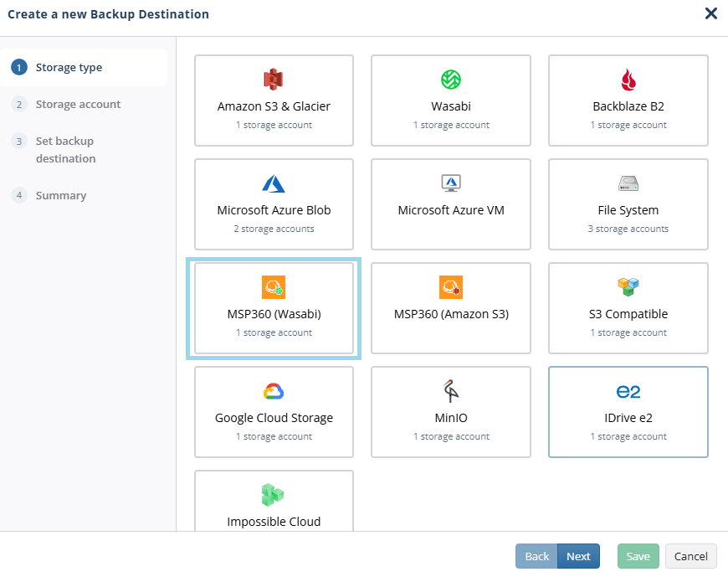
Task: Click "2 storage accounts" under Azure Blob
Action: click(x=274, y=229)
